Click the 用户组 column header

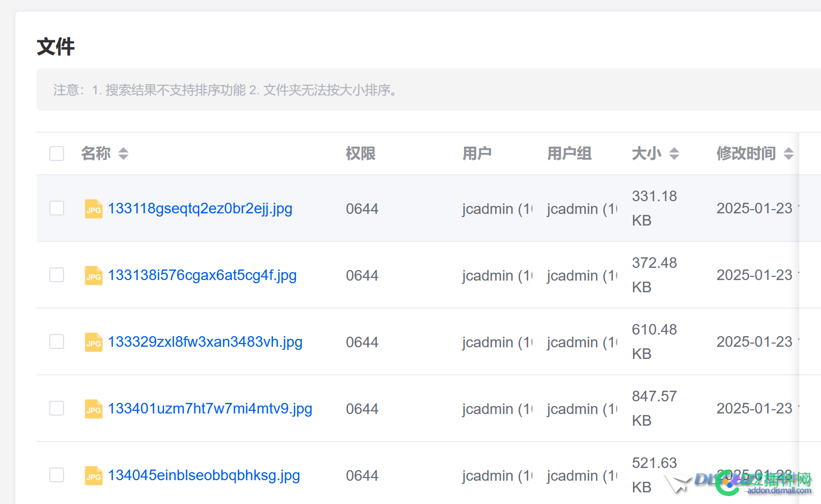(x=569, y=154)
